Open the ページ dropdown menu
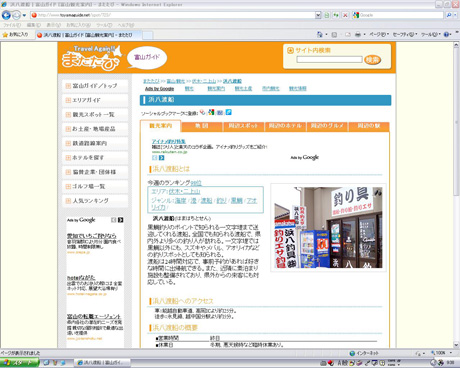Viewport: 460px width, 368px height. pyautogui.click(x=379, y=34)
